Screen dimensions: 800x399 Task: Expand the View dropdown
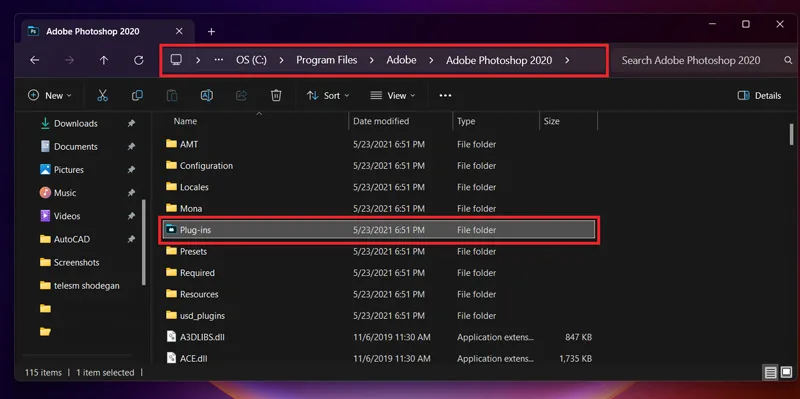392,95
